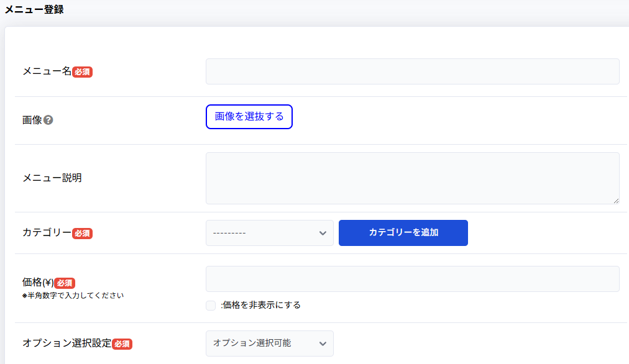Click the 半角数字で入力してください note text
629x364 pixels.
tap(73, 295)
